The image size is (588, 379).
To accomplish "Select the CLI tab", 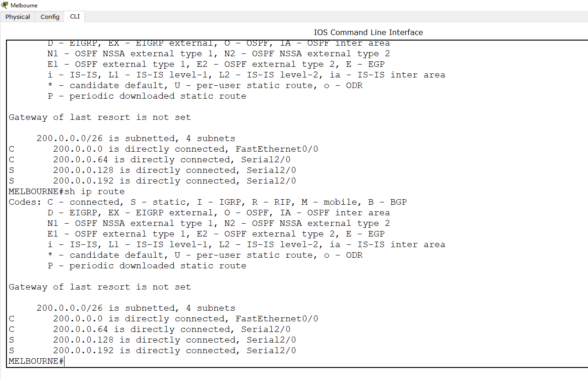I will pos(75,17).
